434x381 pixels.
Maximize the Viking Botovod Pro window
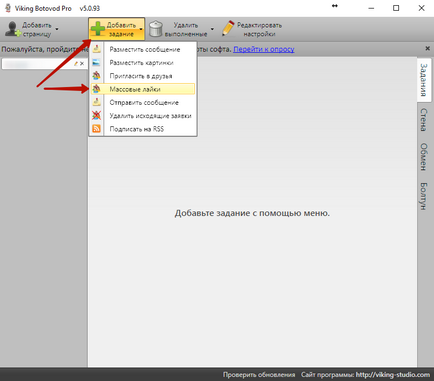[x=396, y=8]
